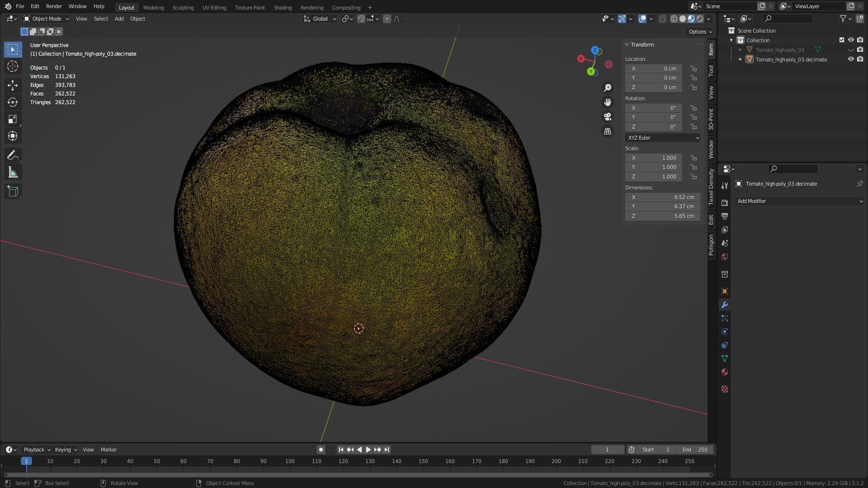Open the Texture properties tab
The height and width of the screenshot is (488, 868).
point(725,389)
